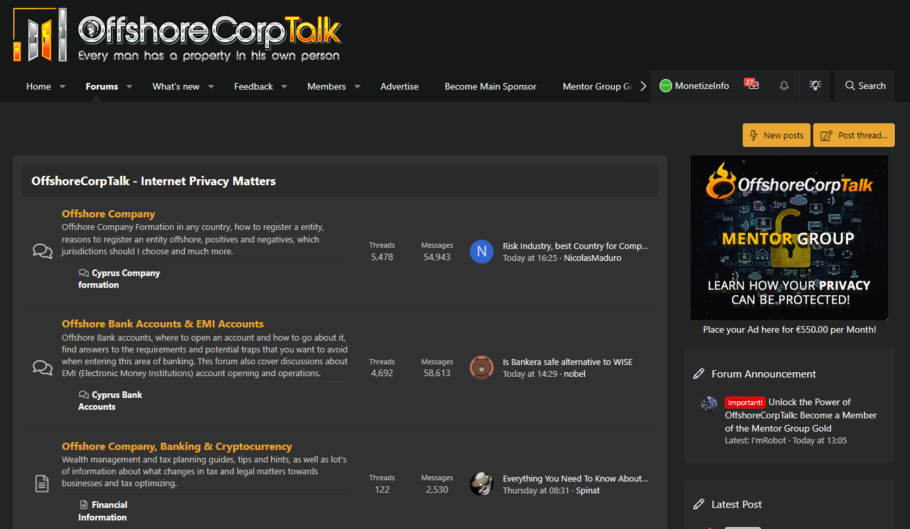The height and width of the screenshot is (529, 910).
Task: Open the alerts bell icon
Action: tap(784, 86)
